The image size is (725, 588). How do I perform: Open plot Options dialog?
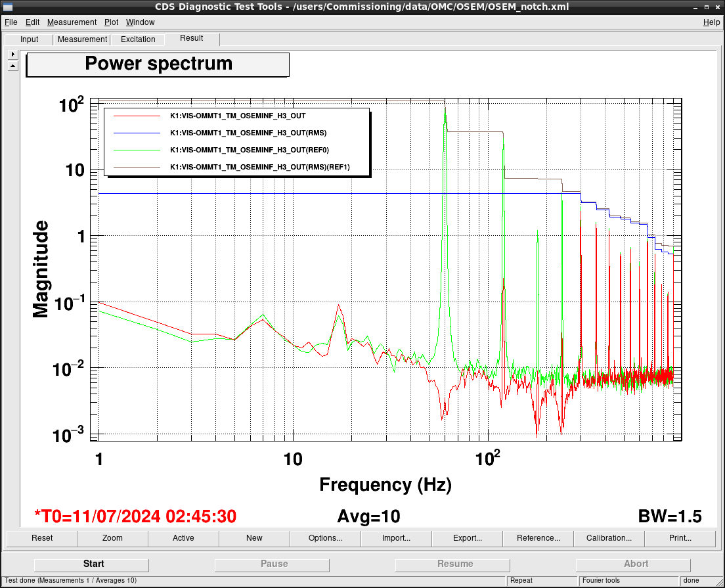coord(325,538)
